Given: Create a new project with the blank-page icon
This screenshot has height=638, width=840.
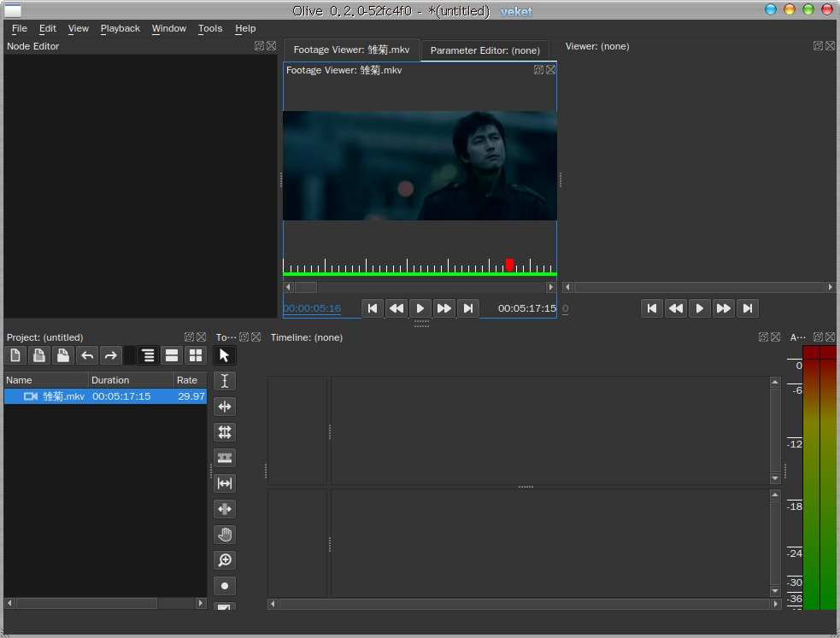Looking at the screenshot, I should pos(15,355).
